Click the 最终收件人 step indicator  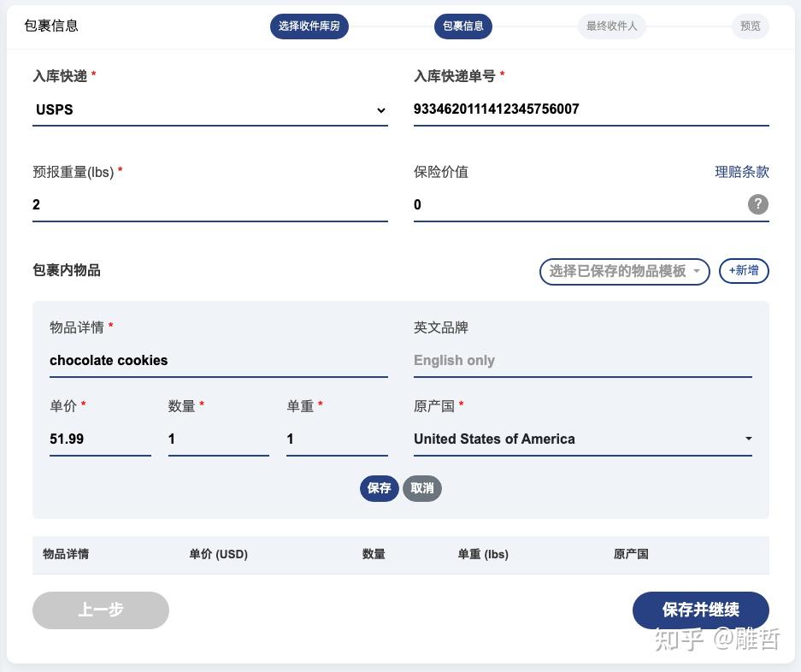click(x=611, y=26)
